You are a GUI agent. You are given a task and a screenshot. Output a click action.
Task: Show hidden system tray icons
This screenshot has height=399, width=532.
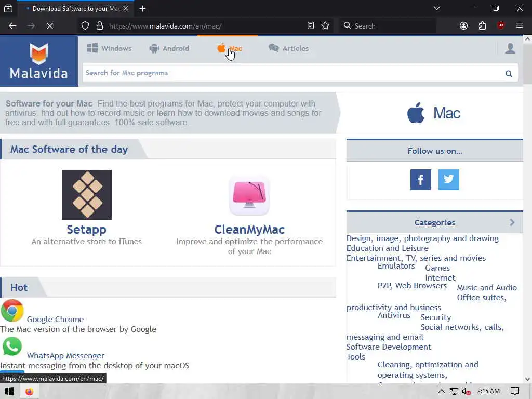tap(441, 392)
